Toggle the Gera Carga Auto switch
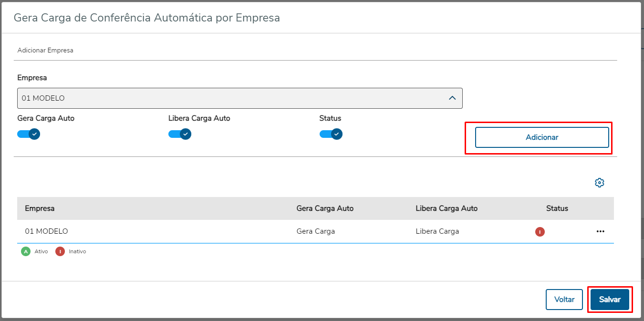Image resolution: width=644 pixels, height=321 pixels. click(x=29, y=134)
